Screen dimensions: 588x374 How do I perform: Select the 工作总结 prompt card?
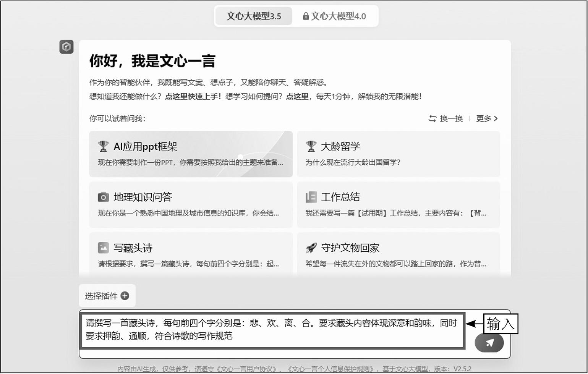coord(398,205)
